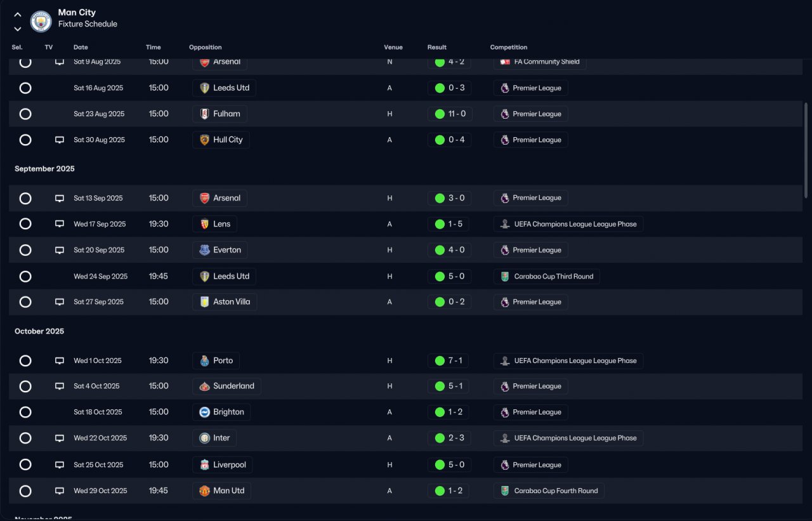Click the down chevron beside Man City
Image resolution: width=812 pixels, height=521 pixels.
point(18,29)
